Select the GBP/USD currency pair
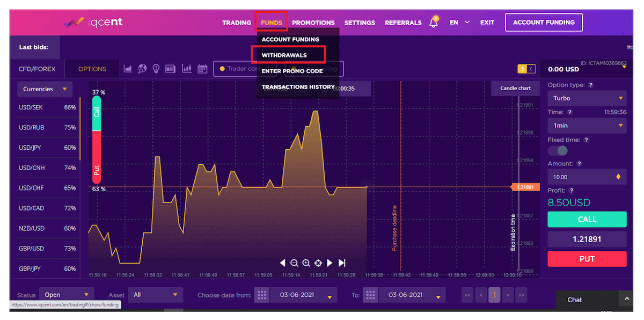644x320 pixels. (47, 249)
